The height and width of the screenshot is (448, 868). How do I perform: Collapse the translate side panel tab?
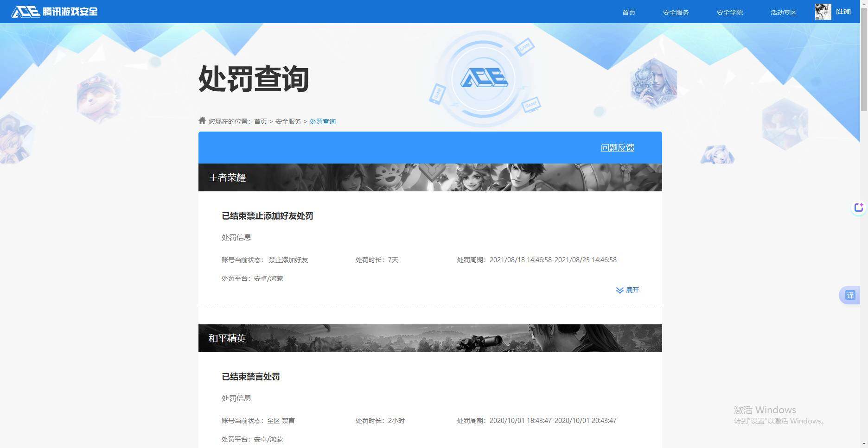point(849,295)
